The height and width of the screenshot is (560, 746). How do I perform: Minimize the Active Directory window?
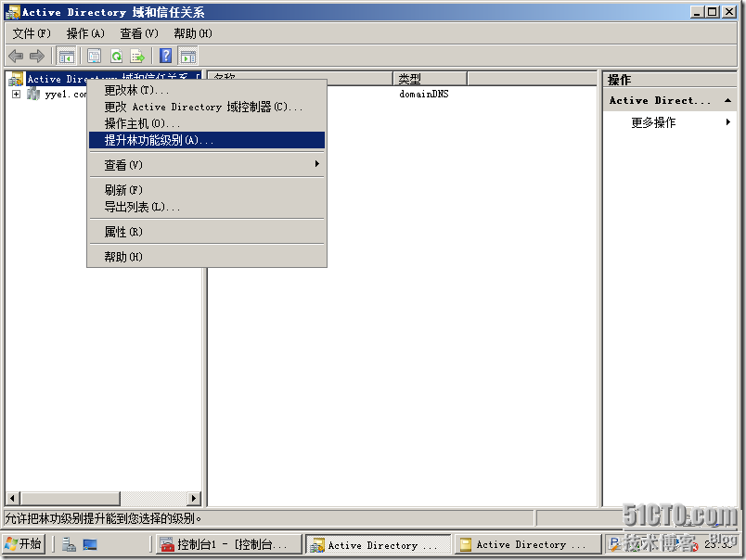pos(697,12)
